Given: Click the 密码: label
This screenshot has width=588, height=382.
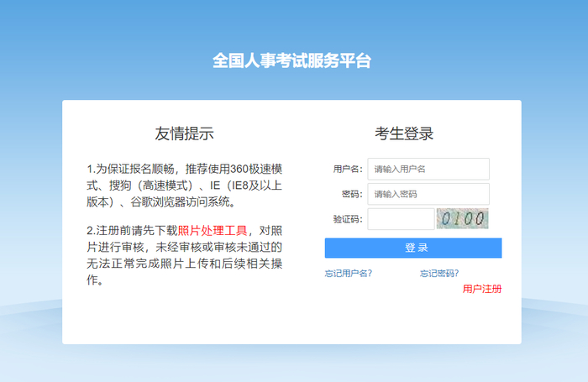Looking at the screenshot, I should click(x=352, y=194).
